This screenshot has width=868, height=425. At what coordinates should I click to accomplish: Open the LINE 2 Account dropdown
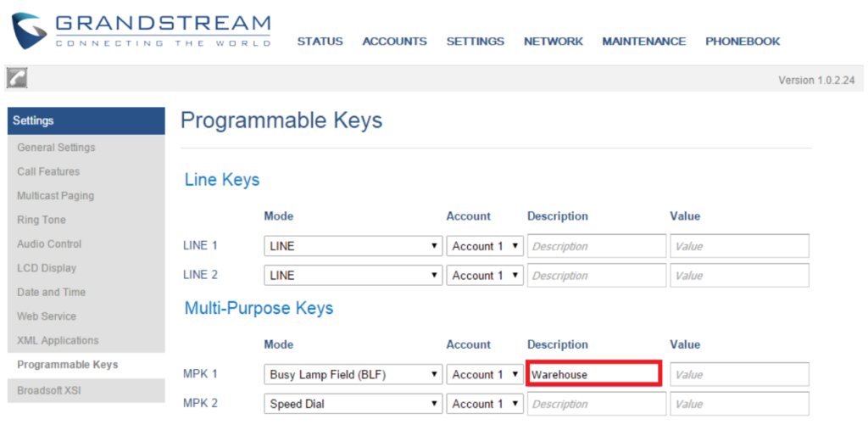pos(485,276)
